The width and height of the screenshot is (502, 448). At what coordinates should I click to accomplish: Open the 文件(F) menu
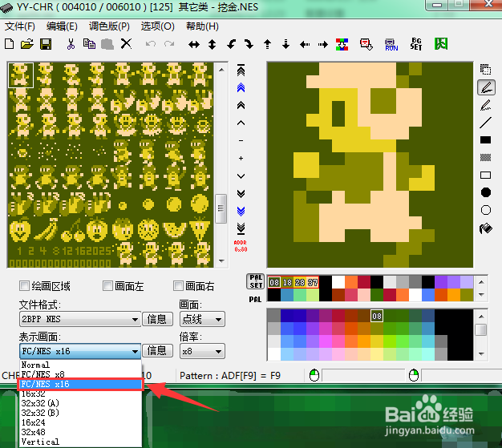(x=20, y=26)
